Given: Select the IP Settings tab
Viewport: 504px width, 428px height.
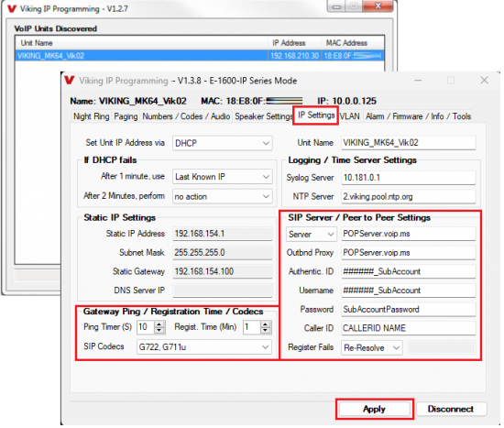Looking at the screenshot, I should tap(316, 115).
